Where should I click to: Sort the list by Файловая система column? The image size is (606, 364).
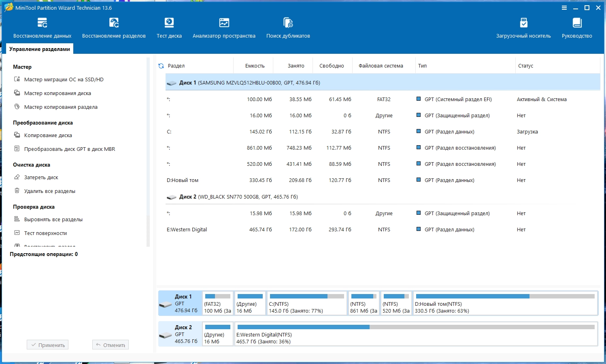click(x=381, y=66)
